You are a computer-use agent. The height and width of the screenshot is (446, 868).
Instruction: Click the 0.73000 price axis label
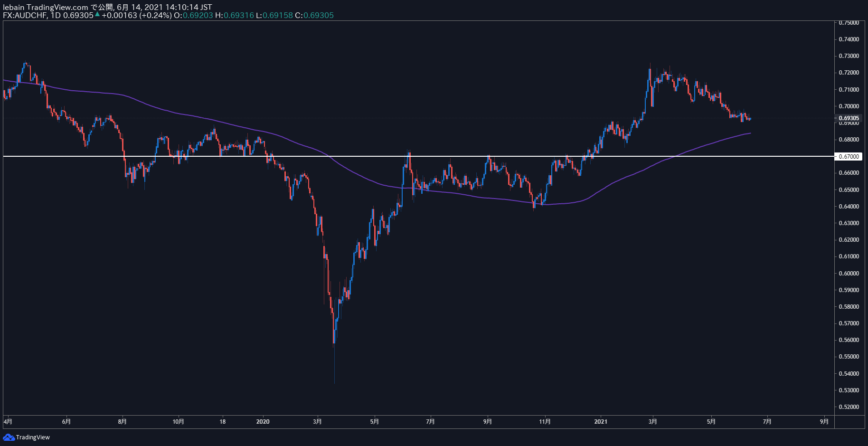(849, 56)
